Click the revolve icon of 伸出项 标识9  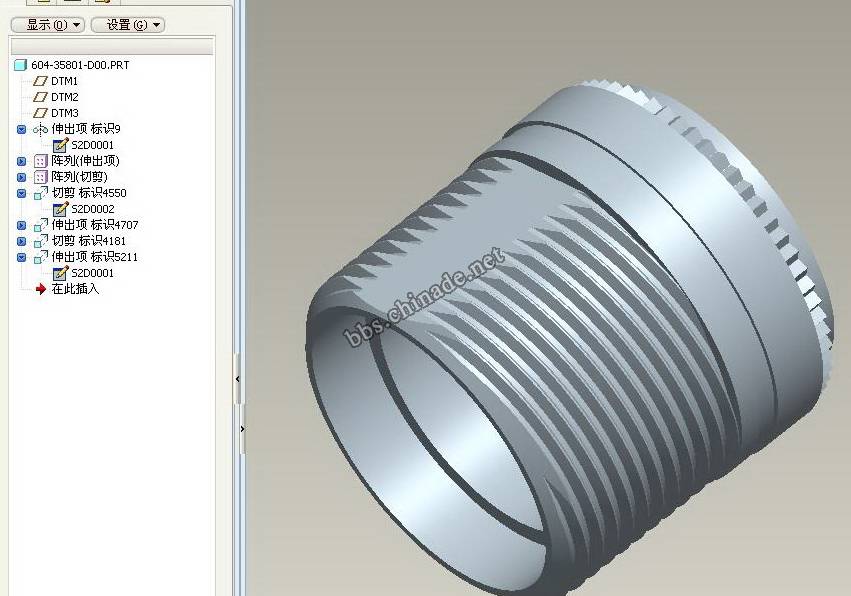(x=40, y=129)
